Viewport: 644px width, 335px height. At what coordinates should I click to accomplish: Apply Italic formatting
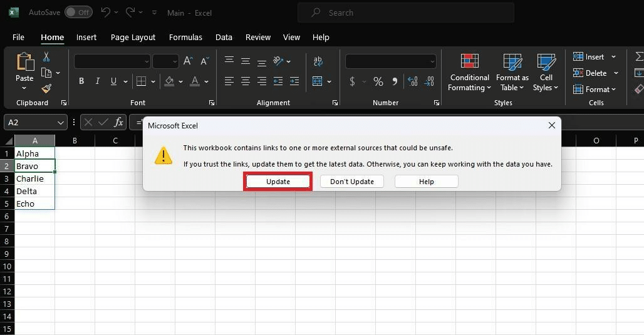tap(97, 81)
